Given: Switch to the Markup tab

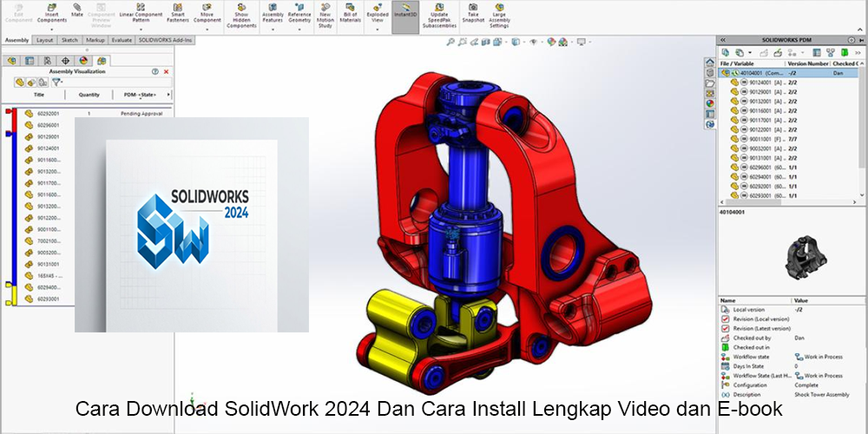Looking at the screenshot, I should tap(95, 41).
